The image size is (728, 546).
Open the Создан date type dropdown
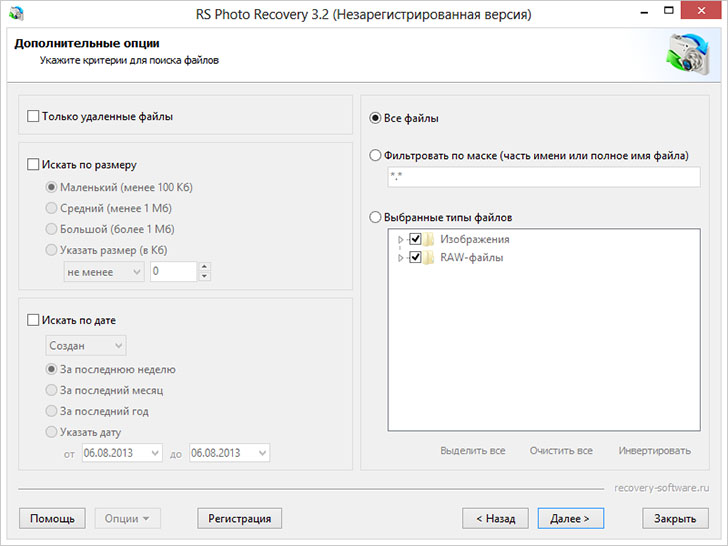click(x=85, y=345)
